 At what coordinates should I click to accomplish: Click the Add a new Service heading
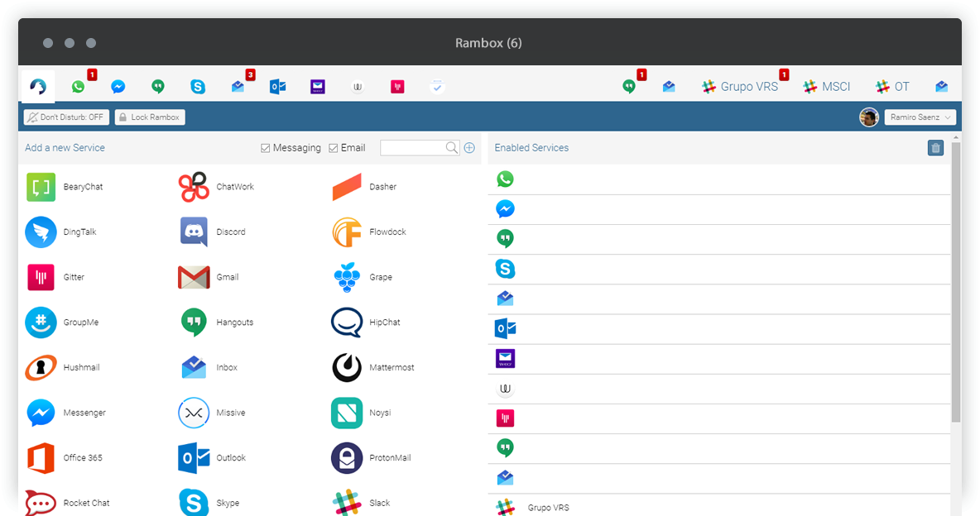pyautogui.click(x=65, y=148)
